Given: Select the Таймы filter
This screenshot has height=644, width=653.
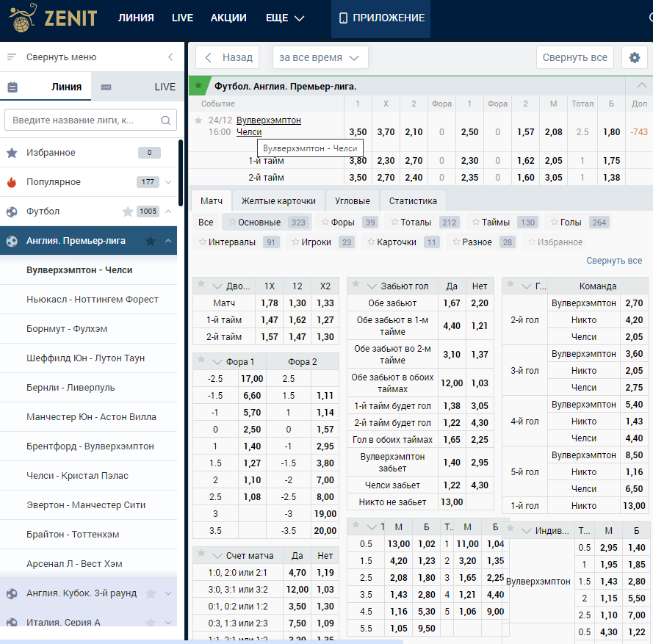Looking at the screenshot, I should [x=505, y=222].
